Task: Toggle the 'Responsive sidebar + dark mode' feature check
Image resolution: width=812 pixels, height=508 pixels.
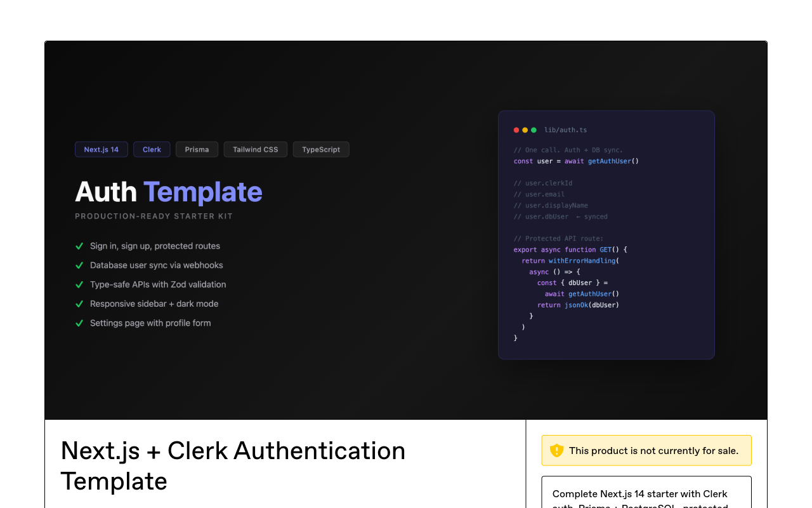Action: coord(79,304)
